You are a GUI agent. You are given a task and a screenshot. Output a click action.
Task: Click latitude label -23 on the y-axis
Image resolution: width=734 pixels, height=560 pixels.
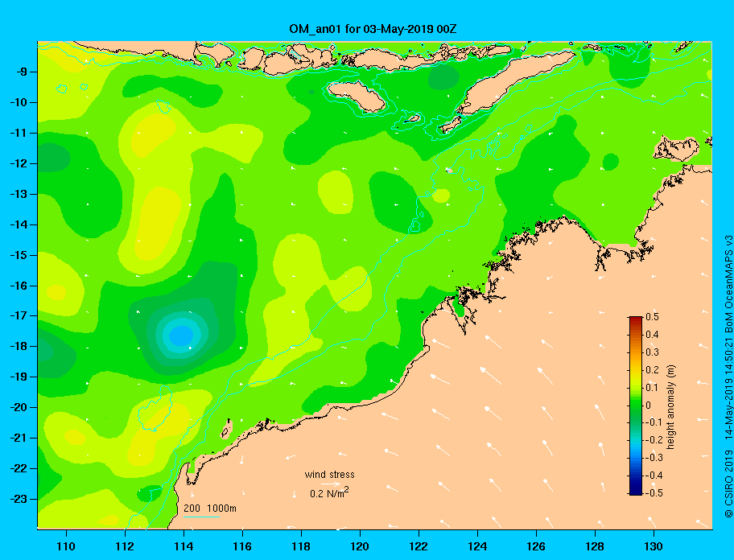[19, 499]
